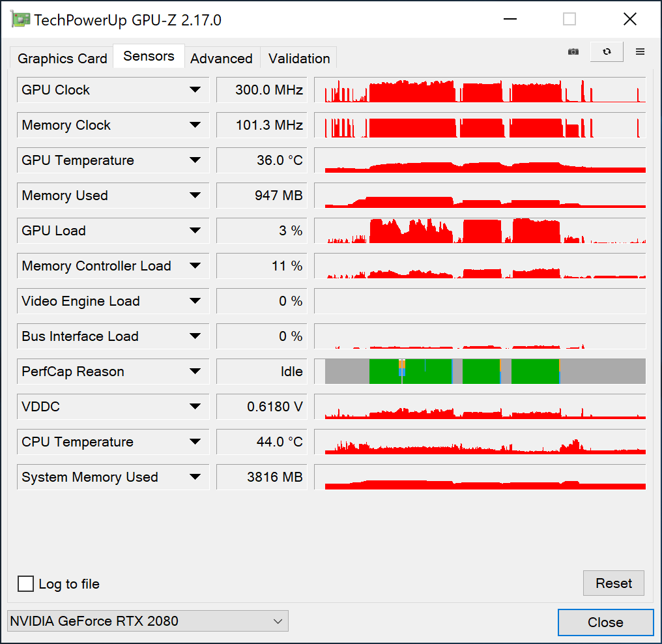Open the Video Engine Load dropdown
This screenshot has height=644, width=662.
click(x=113, y=300)
